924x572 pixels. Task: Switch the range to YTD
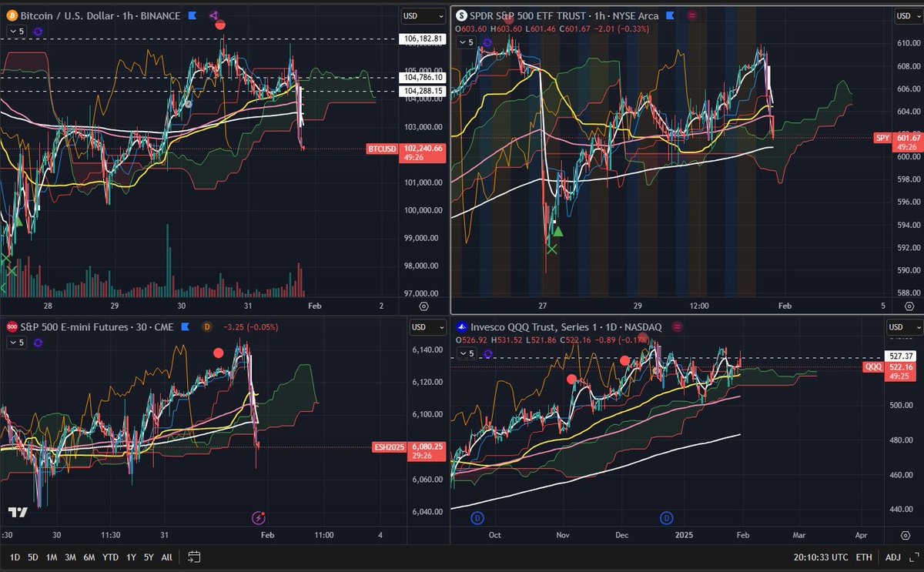point(110,557)
